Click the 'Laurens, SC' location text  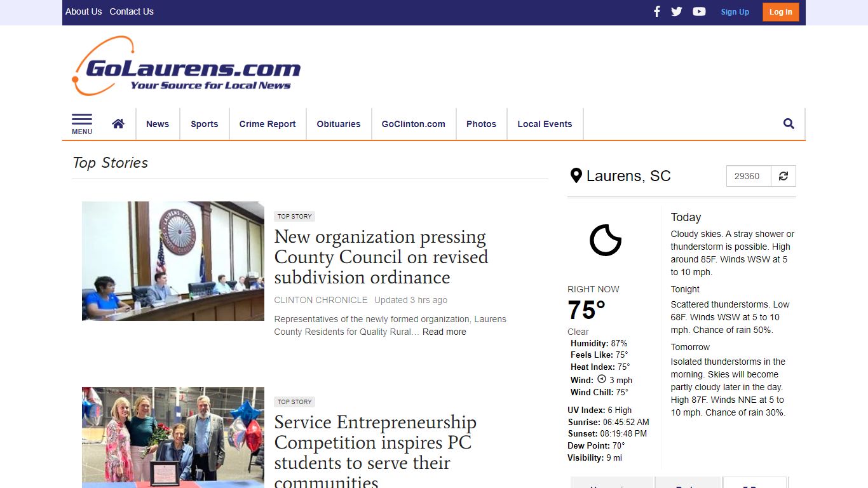[x=628, y=176]
